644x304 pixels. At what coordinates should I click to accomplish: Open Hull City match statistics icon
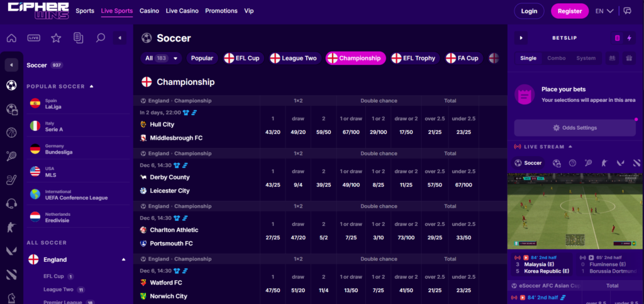click(194, 113)
